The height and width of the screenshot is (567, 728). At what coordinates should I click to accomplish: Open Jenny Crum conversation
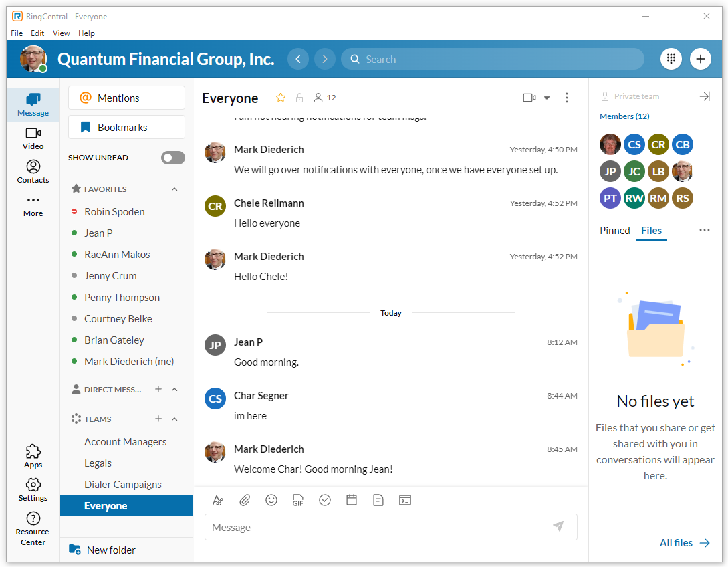click(127, 276)
